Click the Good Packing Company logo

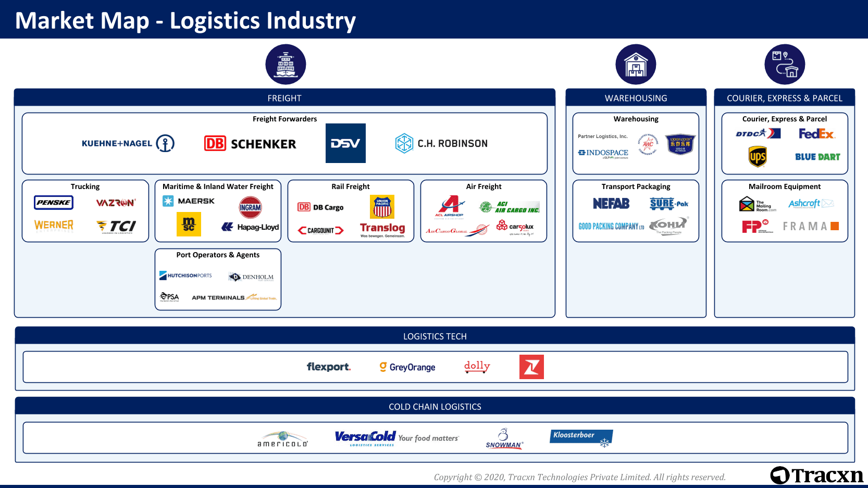pos(611,227)
